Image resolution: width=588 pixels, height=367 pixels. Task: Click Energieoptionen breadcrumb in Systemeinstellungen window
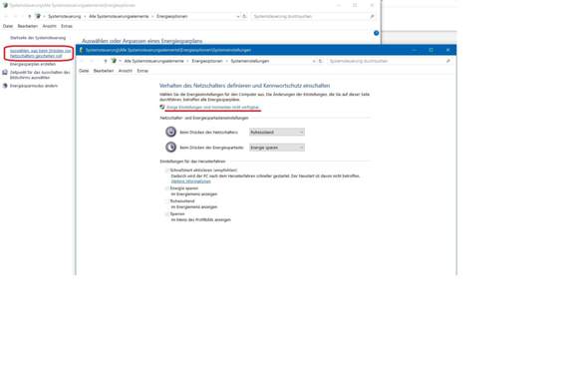[207, 61]
